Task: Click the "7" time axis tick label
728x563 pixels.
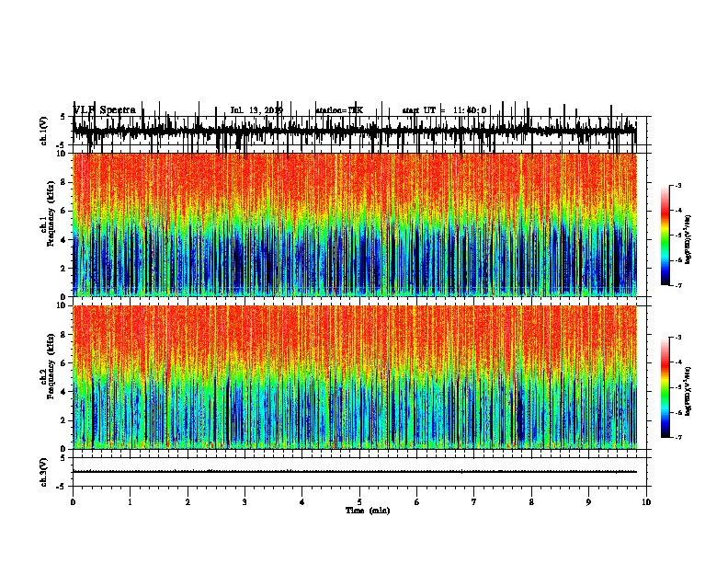Action: [x=474, y=502]
